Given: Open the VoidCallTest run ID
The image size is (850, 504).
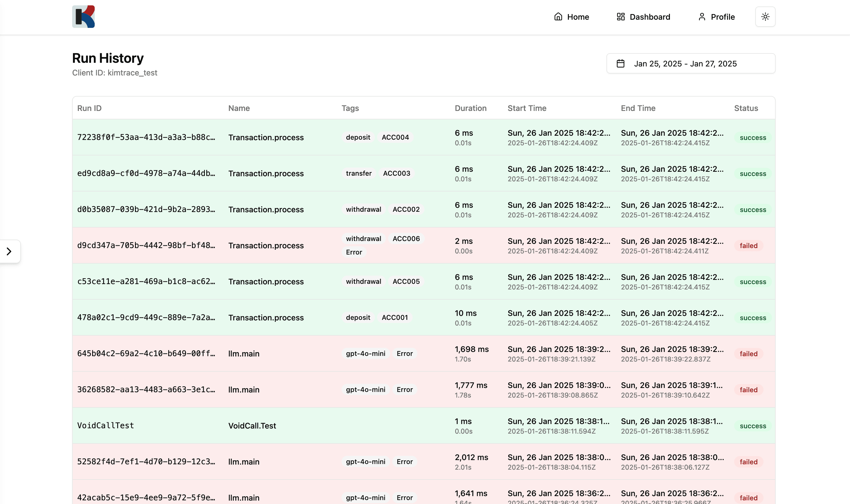Looking at the screenshot, I should tap(106, 425).
